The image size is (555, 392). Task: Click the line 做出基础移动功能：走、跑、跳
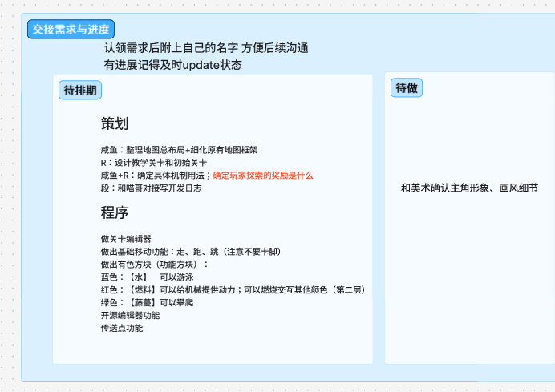coord(191,252)
